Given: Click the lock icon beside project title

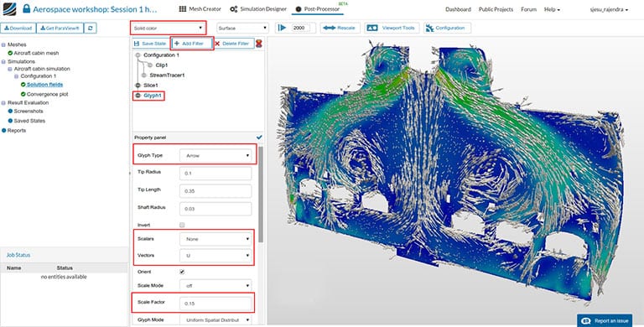Looking at the screenshot, I should pyautogui.click(x=26, y=8).
